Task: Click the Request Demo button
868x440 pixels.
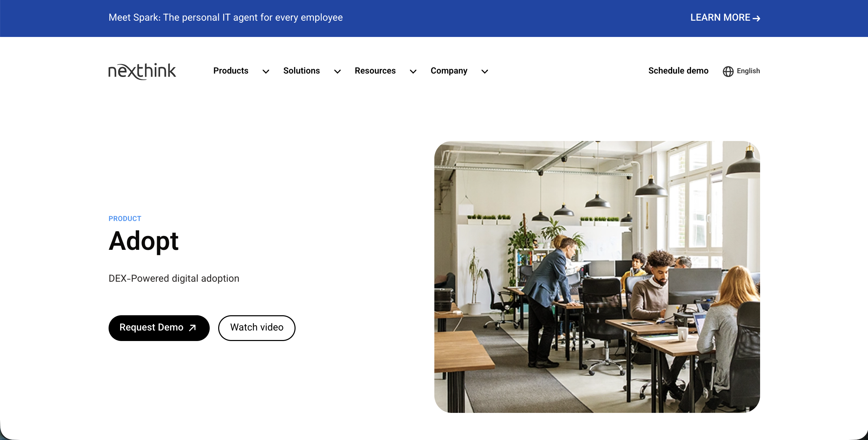Action: [159, 328]
